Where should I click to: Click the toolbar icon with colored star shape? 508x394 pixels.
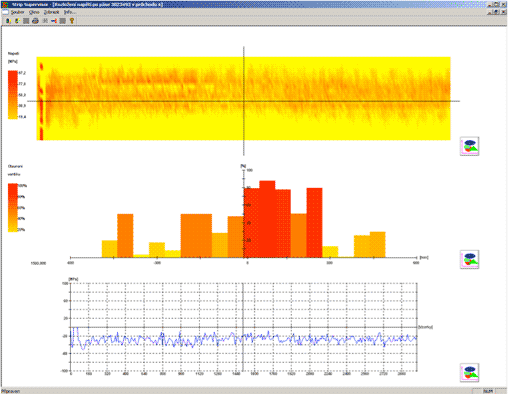click(17, 21)
